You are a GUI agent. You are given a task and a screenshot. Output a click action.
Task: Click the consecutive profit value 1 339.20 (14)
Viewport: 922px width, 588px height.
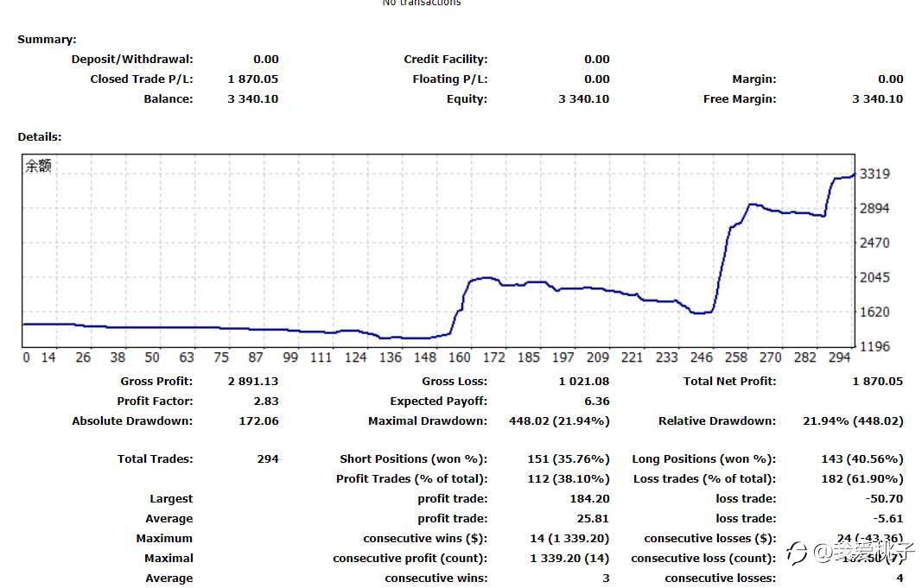point(569,560)
